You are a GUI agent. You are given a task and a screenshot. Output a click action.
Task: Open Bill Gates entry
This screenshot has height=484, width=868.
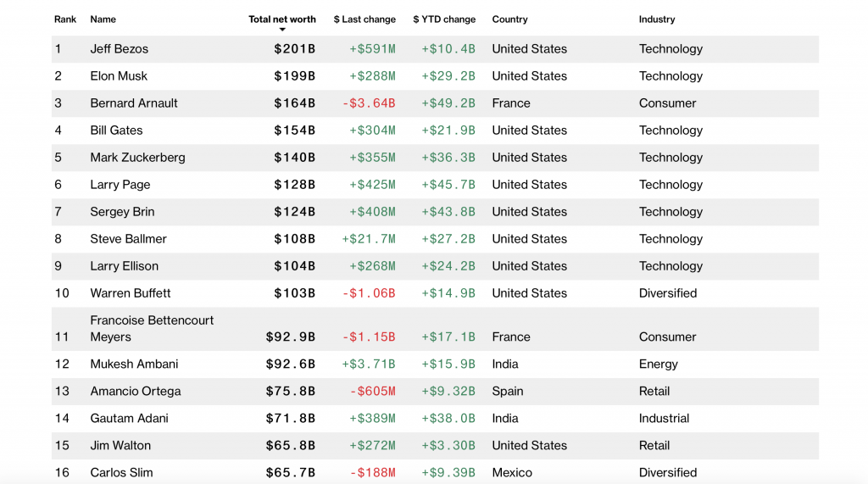point(116,131)
